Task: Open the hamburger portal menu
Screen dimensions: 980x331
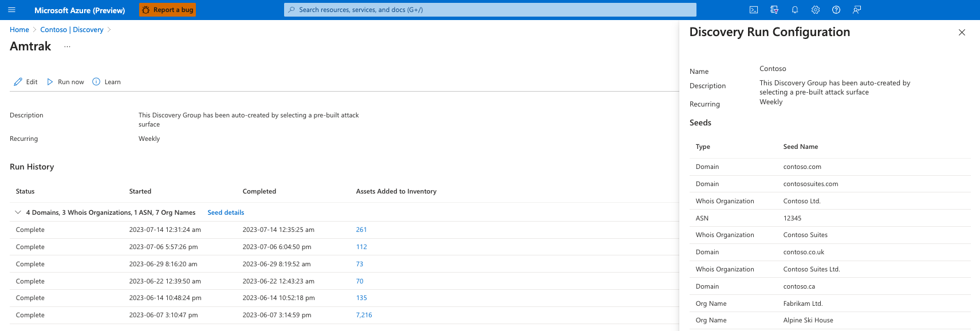Action: (x=11, y=10)
